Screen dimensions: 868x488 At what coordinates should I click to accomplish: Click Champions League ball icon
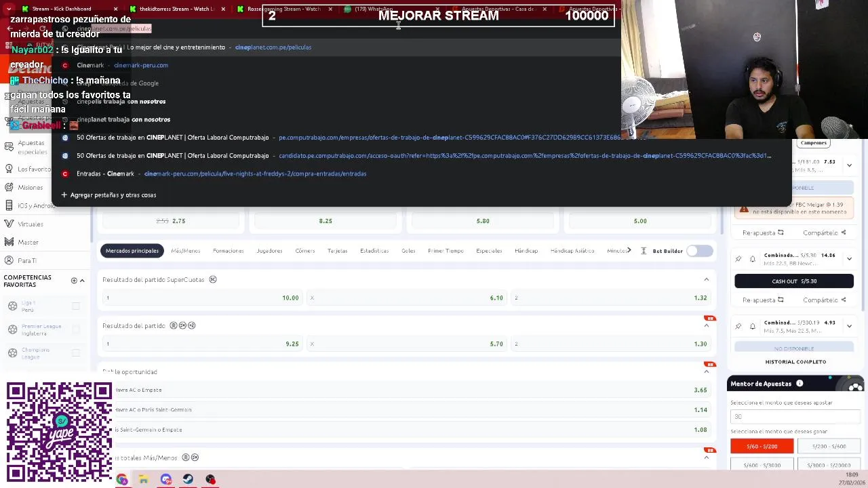point(12,353)
